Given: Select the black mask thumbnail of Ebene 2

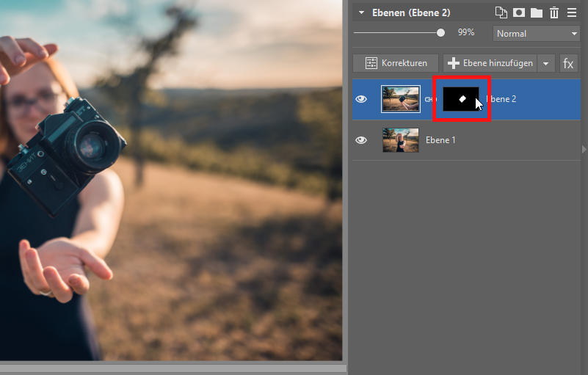Looking at the screenshot, I should coord(461,98).
